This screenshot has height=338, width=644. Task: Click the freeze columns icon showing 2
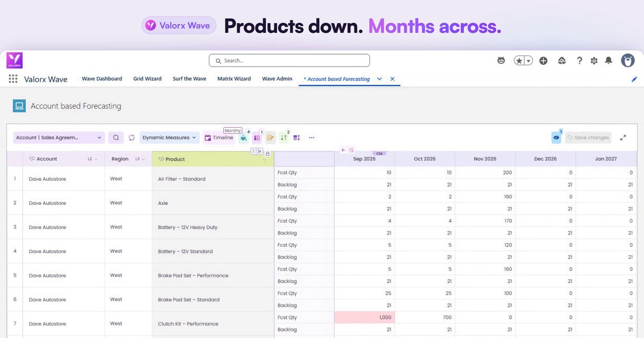[x=257, y=151]
